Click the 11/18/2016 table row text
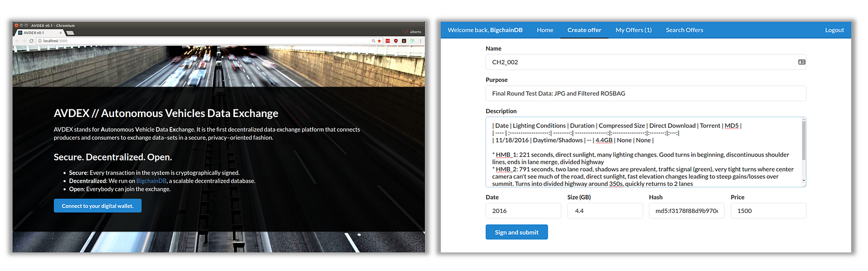 click(x=573, y=140)
